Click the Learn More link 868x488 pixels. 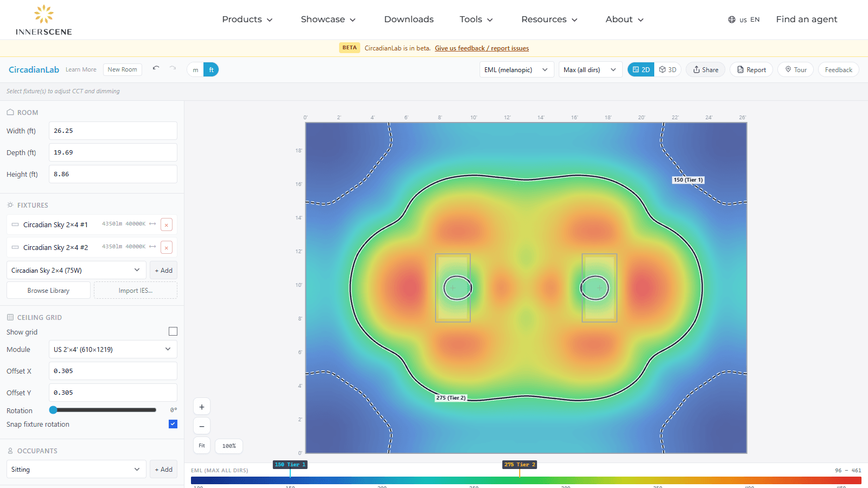[x=81, y=69]
